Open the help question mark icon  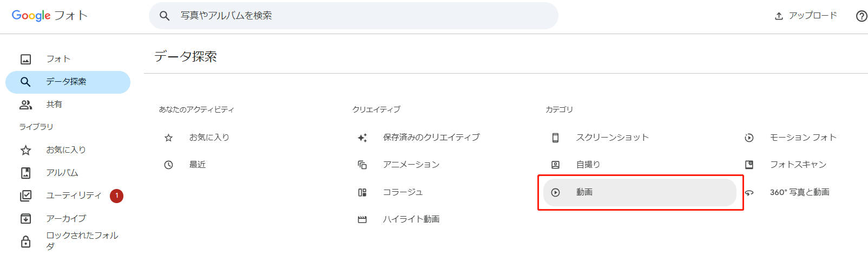[862, 16]
